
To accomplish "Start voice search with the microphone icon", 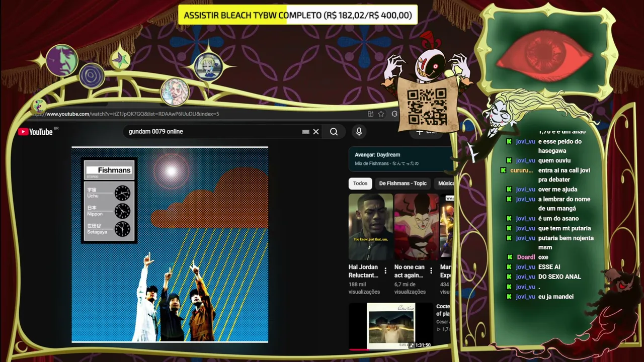I will tap(359, 132).
